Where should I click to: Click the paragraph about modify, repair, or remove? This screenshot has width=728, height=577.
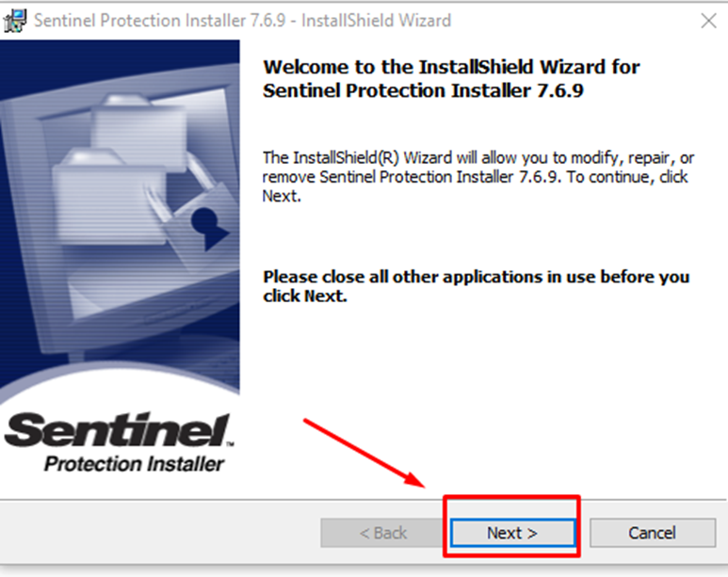tap(477, 176)
